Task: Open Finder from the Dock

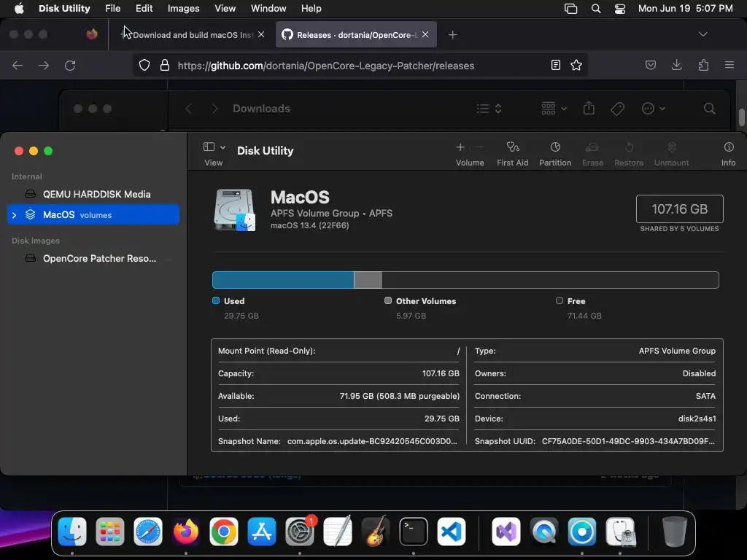Action: click(x=72, y=532)
